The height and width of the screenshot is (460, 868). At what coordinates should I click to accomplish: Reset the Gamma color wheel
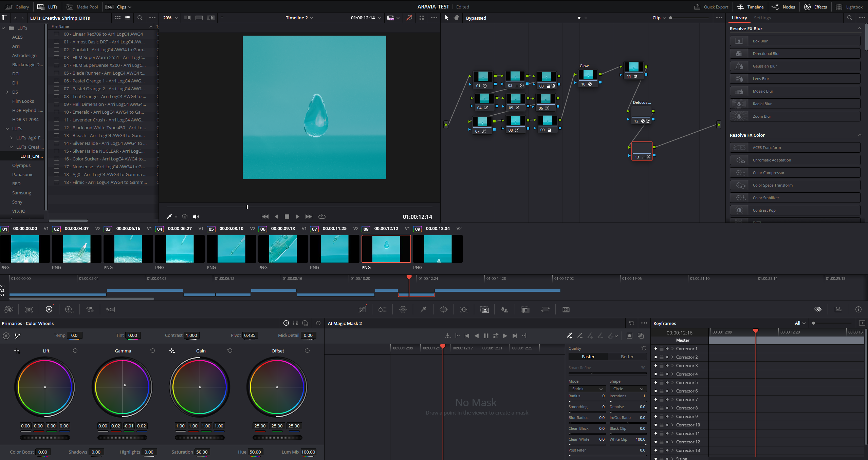coord(152,351)
